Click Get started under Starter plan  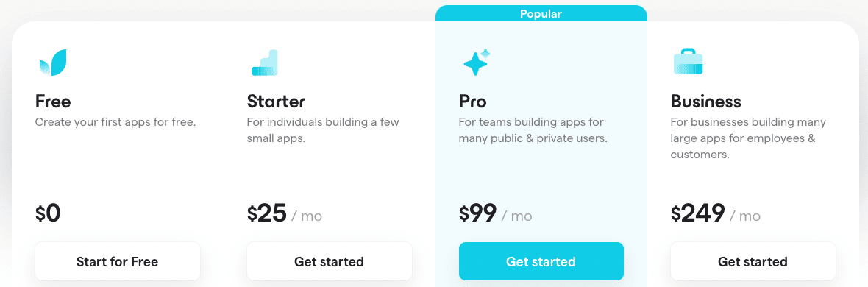click(330, 261)
